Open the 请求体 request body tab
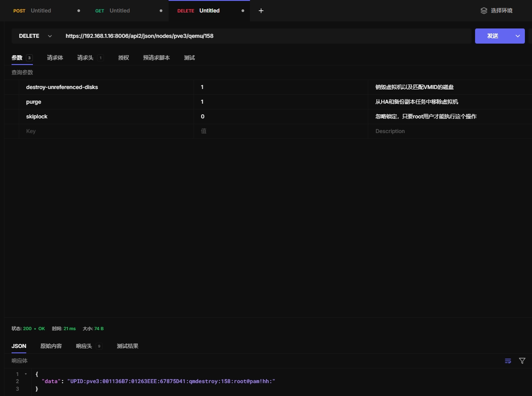532x396 pixels. [x=55, y=58]
